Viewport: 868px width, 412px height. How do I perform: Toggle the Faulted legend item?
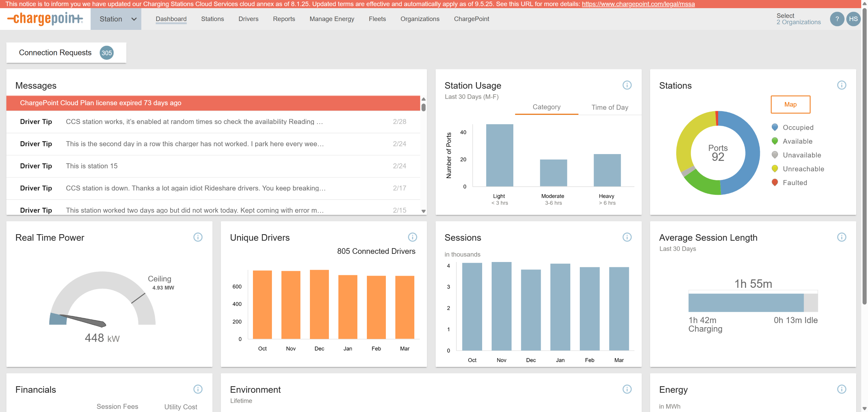794,183
